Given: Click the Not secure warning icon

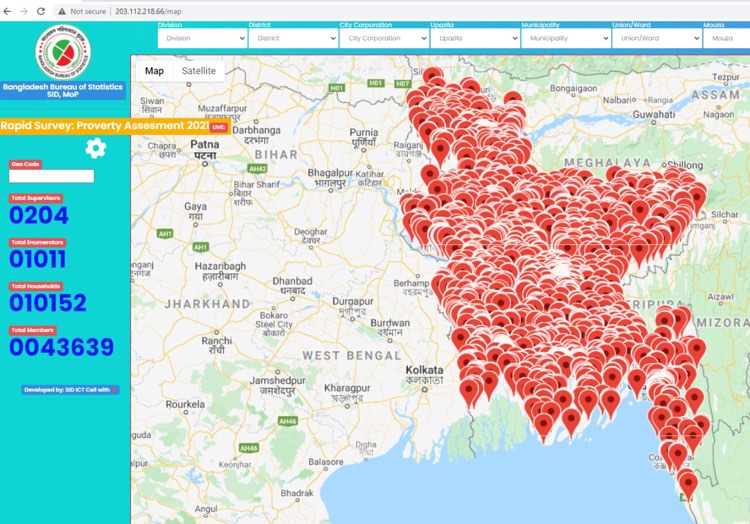Looking at the screenshot, I should (62, 10).
